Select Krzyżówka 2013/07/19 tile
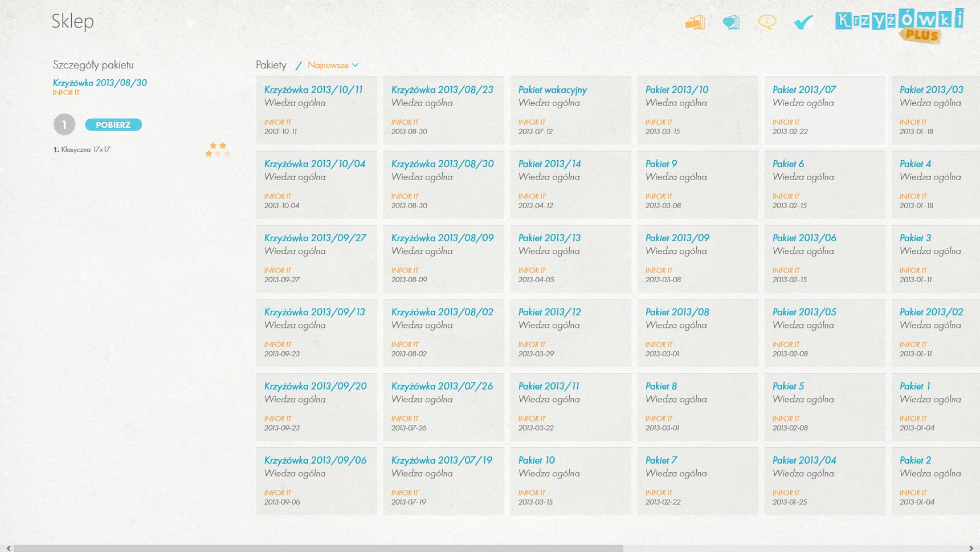The height and width of the screenshot is (552, 980). [x=443, y=481]
